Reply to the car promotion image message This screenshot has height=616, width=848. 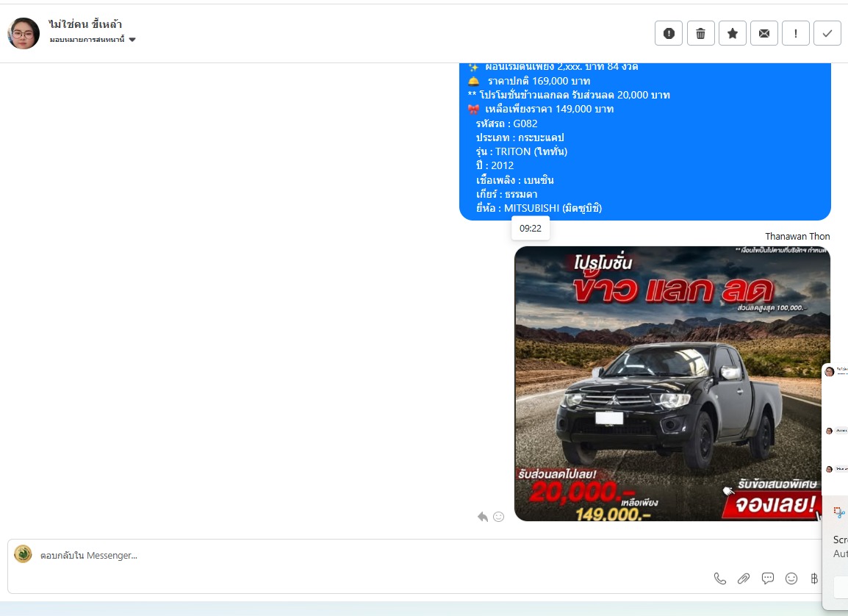click(482, 517)
